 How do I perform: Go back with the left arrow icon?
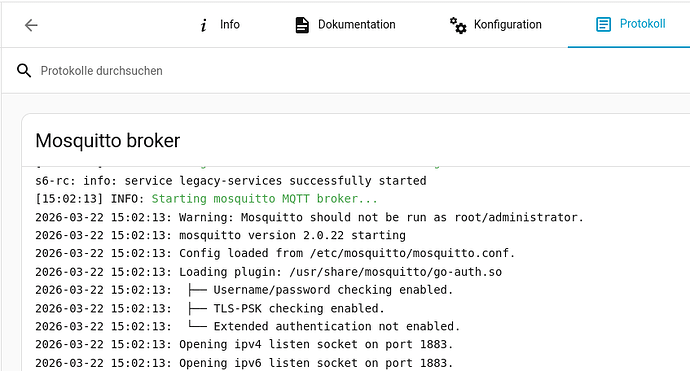(x=31, y=25)
